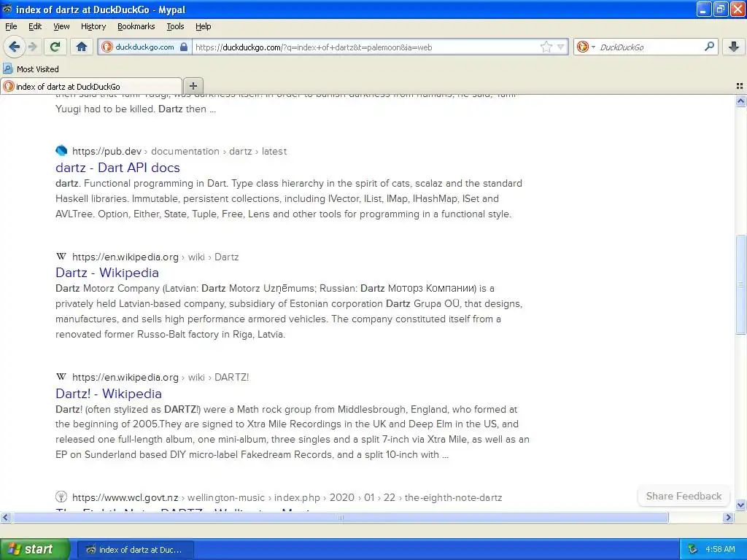The height and width of the screenshot is (560, 747).
Task: Click the vertical scrollbar thumb
Action: (740, 285)
